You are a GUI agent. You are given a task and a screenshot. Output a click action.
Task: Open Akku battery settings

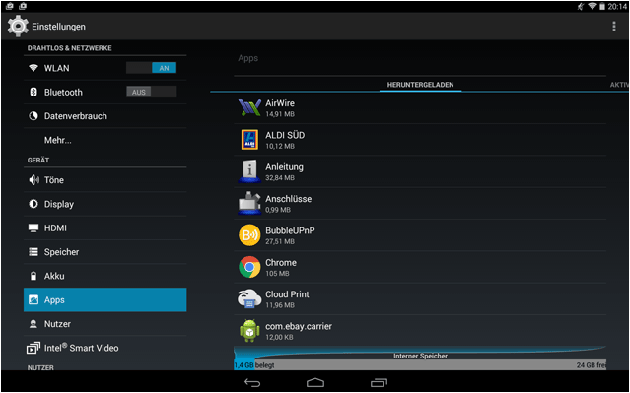(105, 276)
